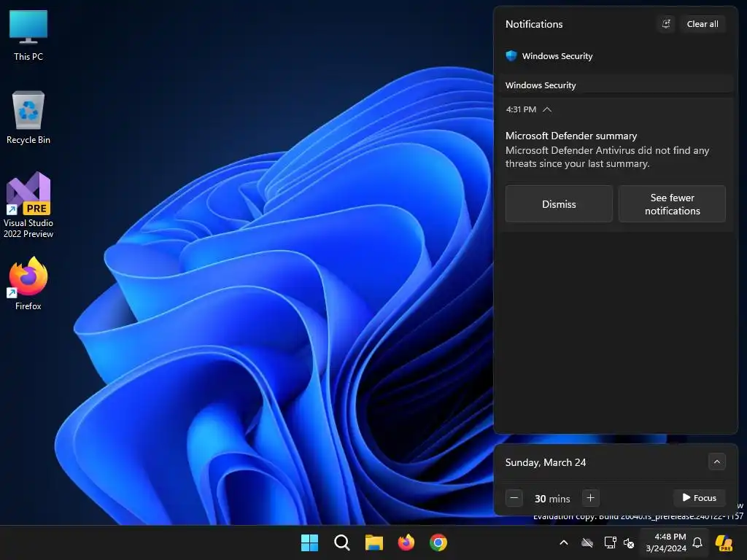
Task: Click the Windows Security app header
Action: (x=557, y=55)
